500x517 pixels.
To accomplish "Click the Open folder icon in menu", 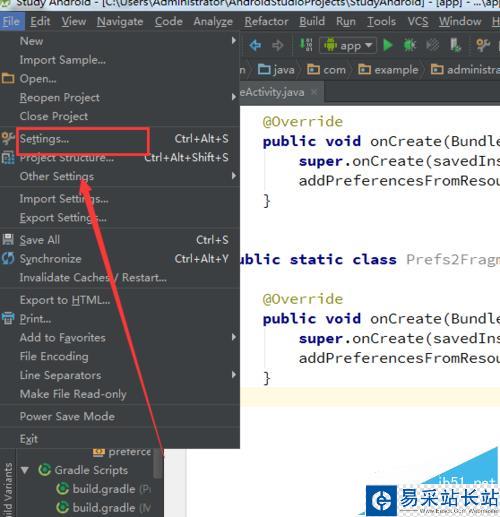I will 8,79.
